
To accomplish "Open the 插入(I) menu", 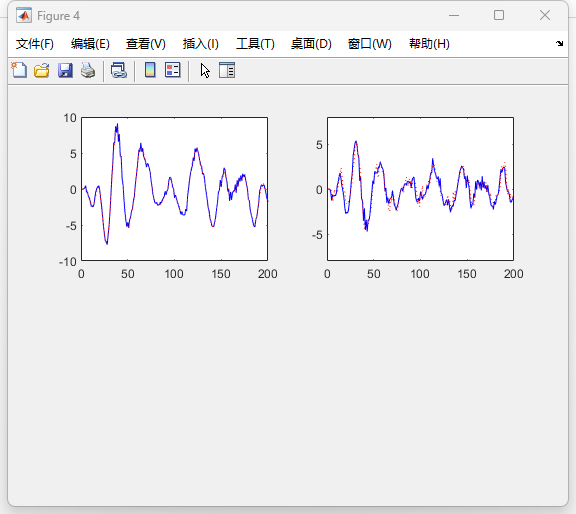I will pyautogui.click(x=201, y=44).
